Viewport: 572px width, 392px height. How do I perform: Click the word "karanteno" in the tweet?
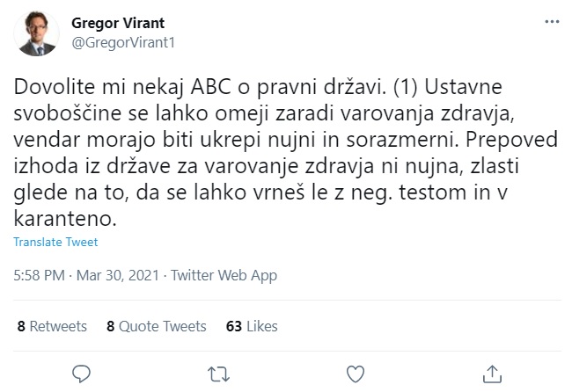[65, 215]
